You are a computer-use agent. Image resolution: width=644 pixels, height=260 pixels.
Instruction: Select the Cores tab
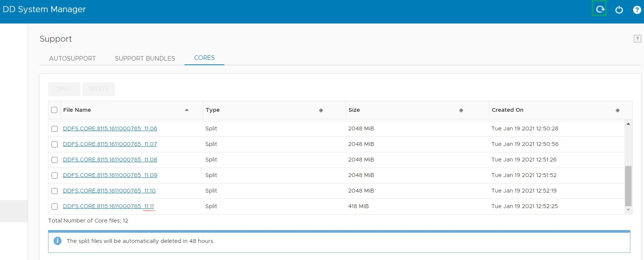click(x=204, y=58)
